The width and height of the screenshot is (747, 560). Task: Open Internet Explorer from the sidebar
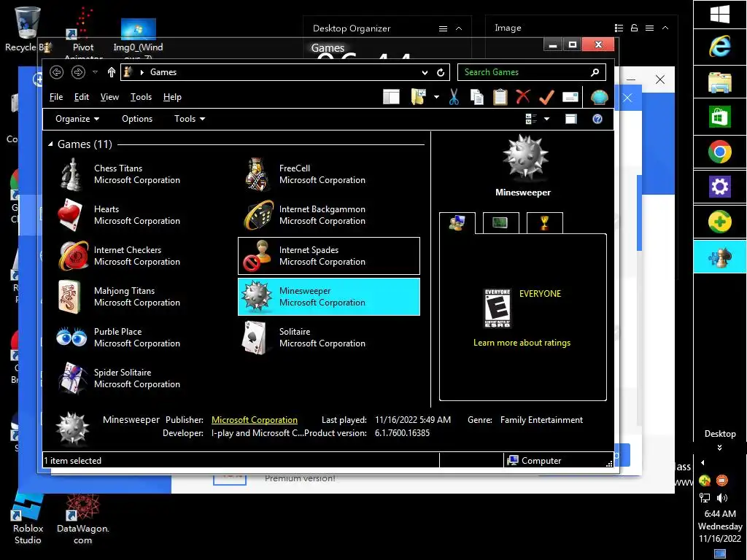pyautogui.click(x=720, y=47)
